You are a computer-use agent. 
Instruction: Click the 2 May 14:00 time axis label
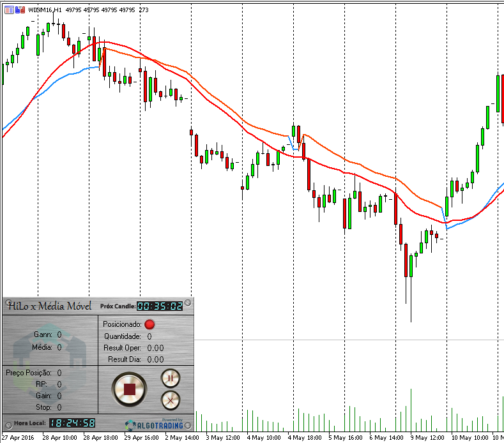click(182, 437)
